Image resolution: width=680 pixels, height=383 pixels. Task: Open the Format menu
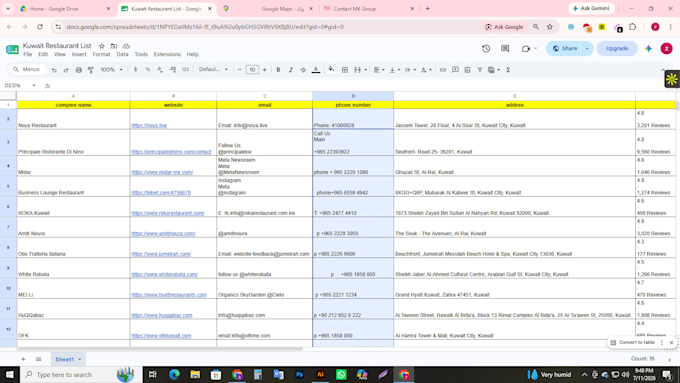point(101,54)
